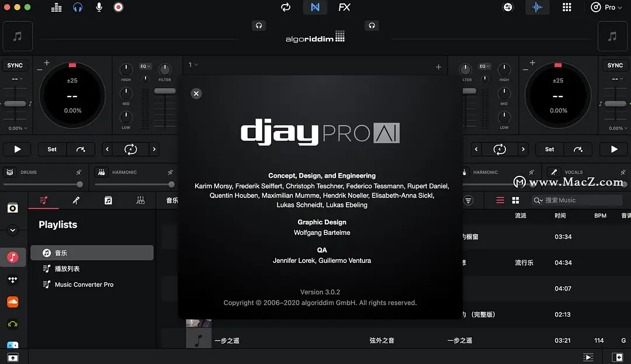This screenshot has width=631, height=364.
Task: Select My Collection source in sidebar
Action: [x=12, y=208]
